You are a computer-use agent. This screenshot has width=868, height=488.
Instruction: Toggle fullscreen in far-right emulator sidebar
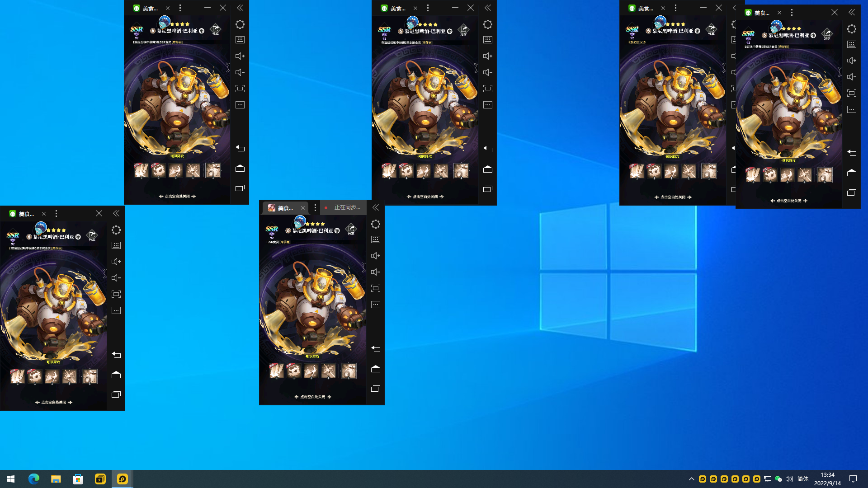point(852,93)
